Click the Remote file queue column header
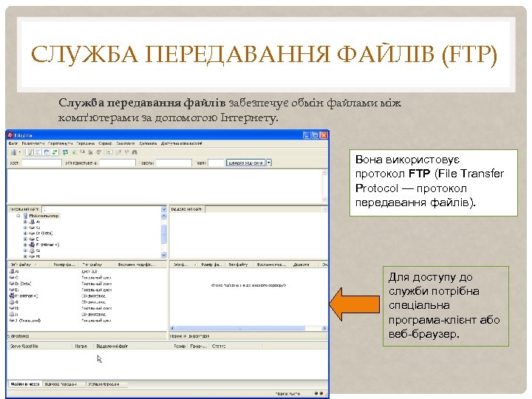 tap(134, 346)
